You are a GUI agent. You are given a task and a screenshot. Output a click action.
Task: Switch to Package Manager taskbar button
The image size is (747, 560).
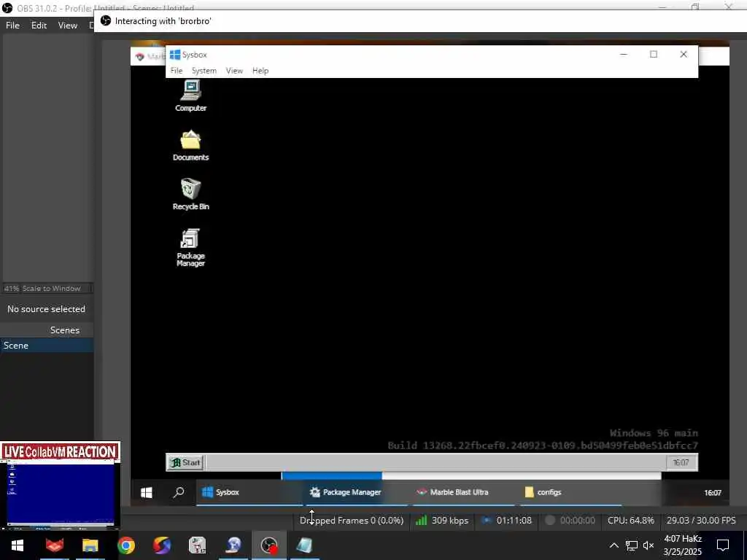click(x=357, y=492)
